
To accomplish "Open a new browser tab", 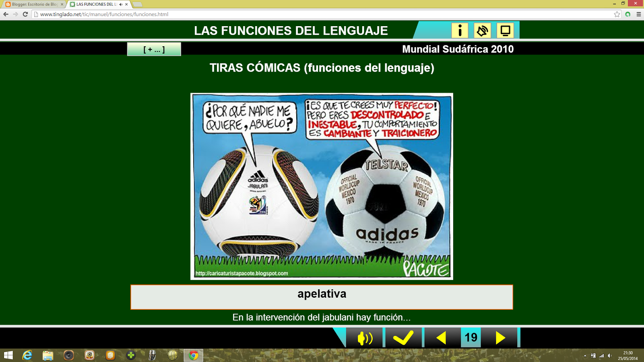I will point(137,4).
